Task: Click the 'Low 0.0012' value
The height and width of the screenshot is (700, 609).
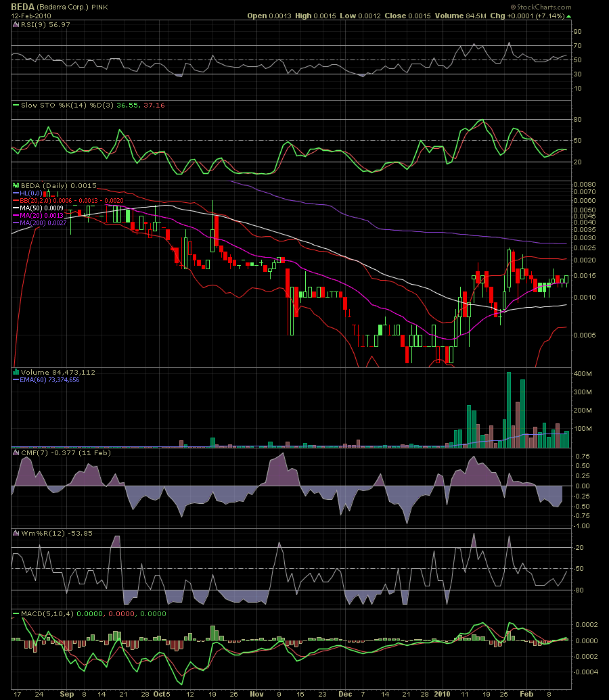Action: point(360,16)
